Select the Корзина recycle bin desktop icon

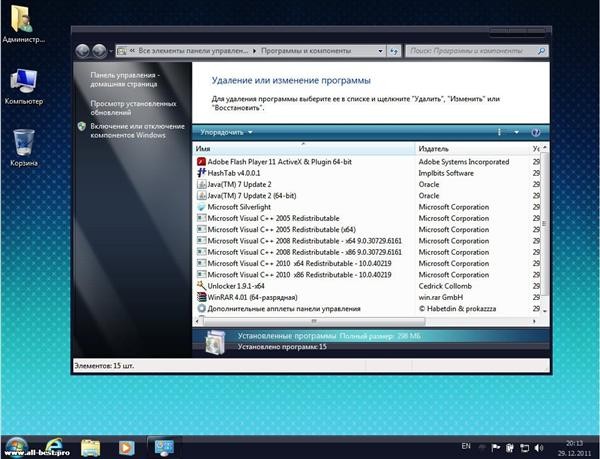click(x=24, y=148)
